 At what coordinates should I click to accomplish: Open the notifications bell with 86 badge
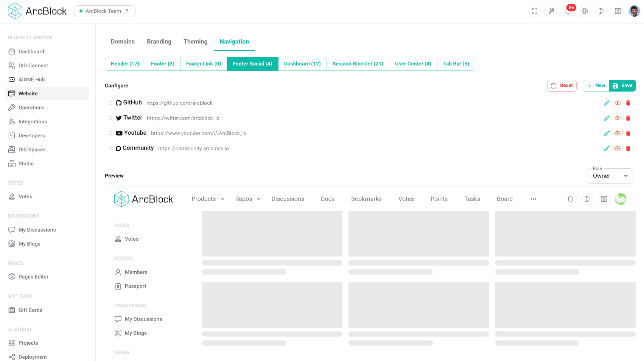pos(568,11)
